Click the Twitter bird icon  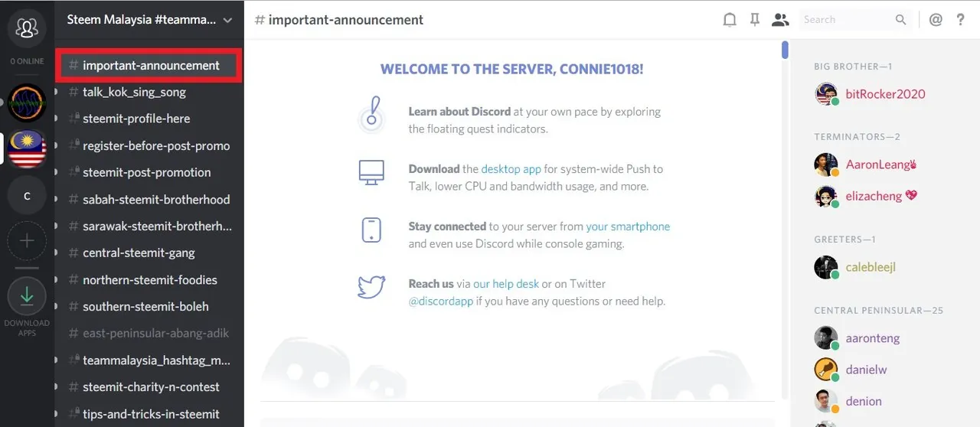coord(371,287)
